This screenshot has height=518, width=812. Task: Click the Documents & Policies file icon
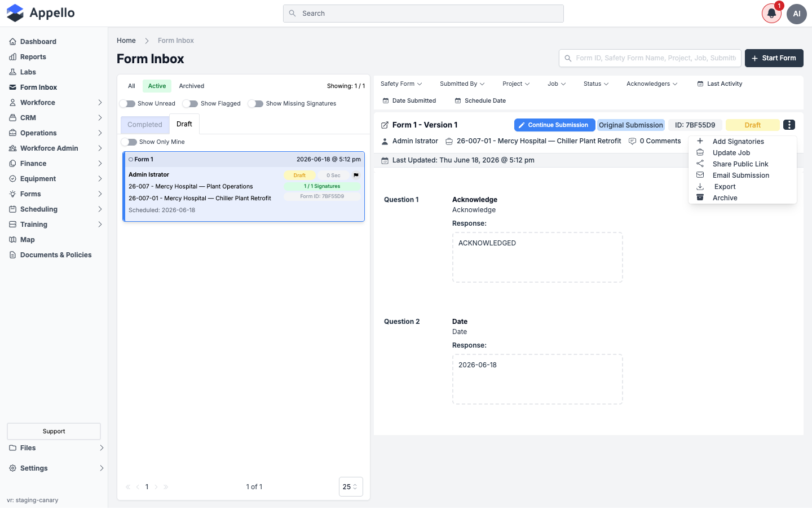pos(12,255)
